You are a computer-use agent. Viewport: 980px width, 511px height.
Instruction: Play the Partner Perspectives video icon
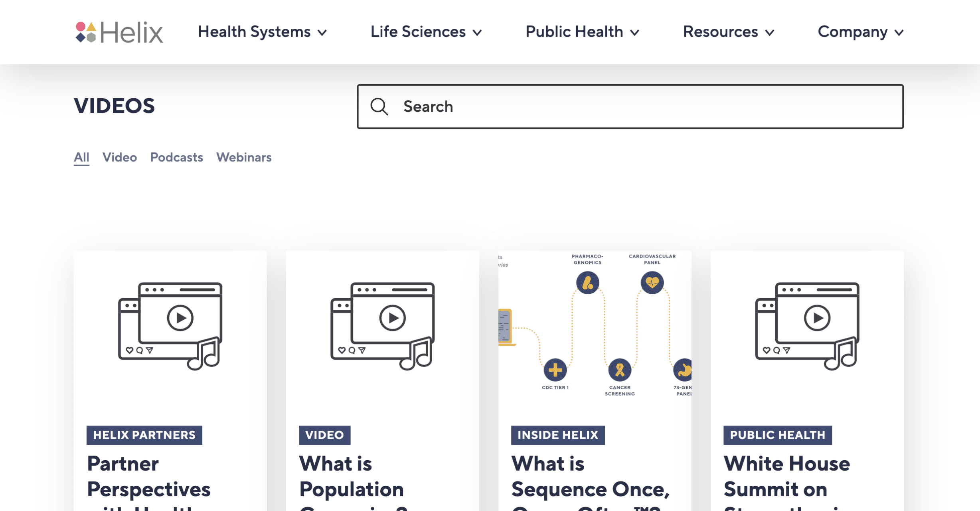click(180, 318)
